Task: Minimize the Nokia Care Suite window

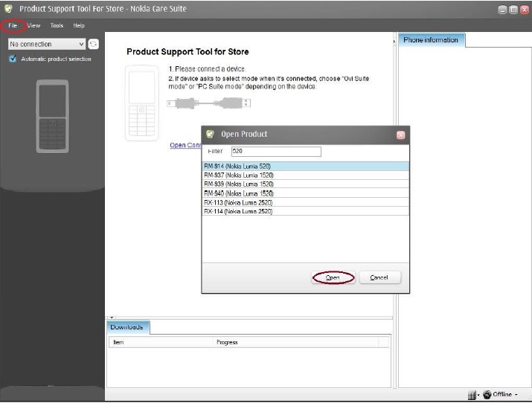Action: [502, 10]
